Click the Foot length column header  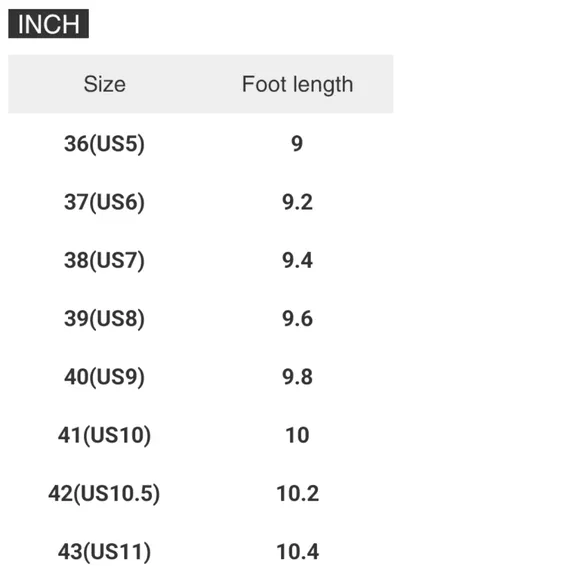pos(297,85)
